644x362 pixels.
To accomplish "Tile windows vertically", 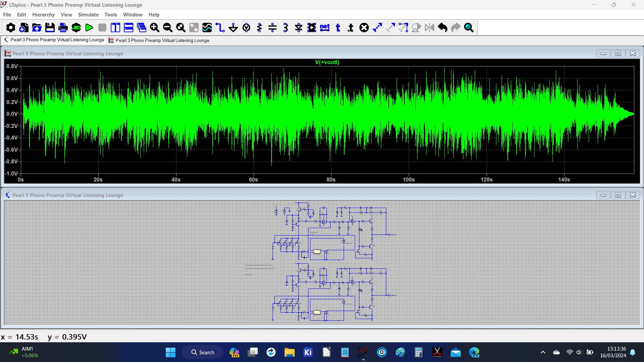I will click(115, 28).
